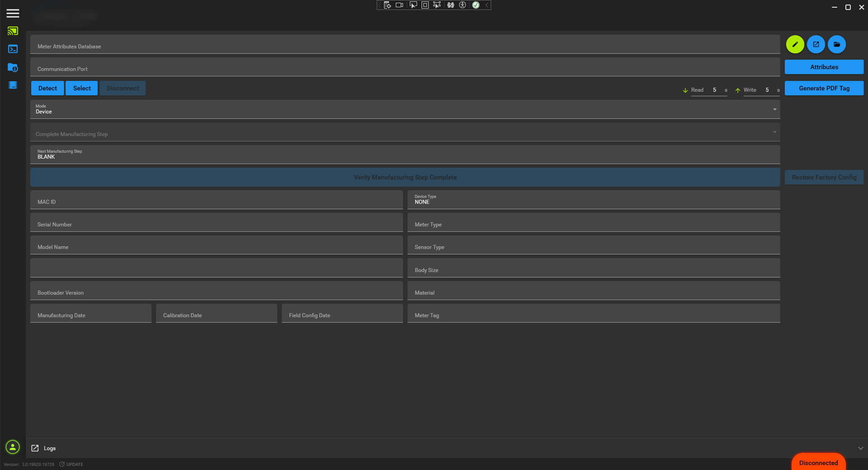
Task: Open the Complete Manufacturing Step dropdown
Action: click(774, 132)
